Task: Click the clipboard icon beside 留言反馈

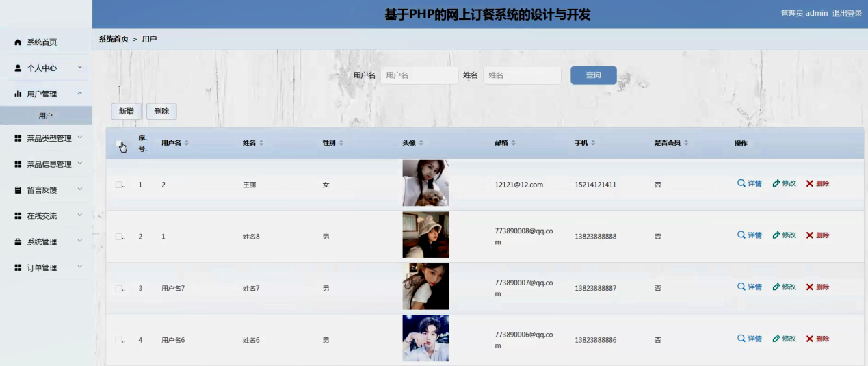Action: tap(18, 190)
